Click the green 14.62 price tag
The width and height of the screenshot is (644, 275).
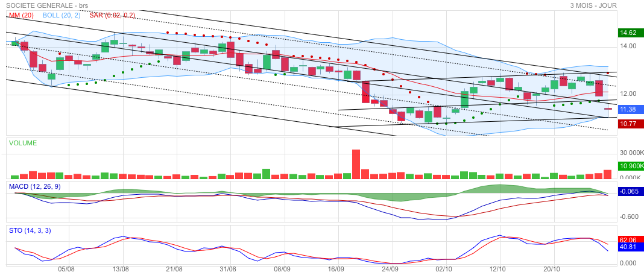[x=631, y=33]
